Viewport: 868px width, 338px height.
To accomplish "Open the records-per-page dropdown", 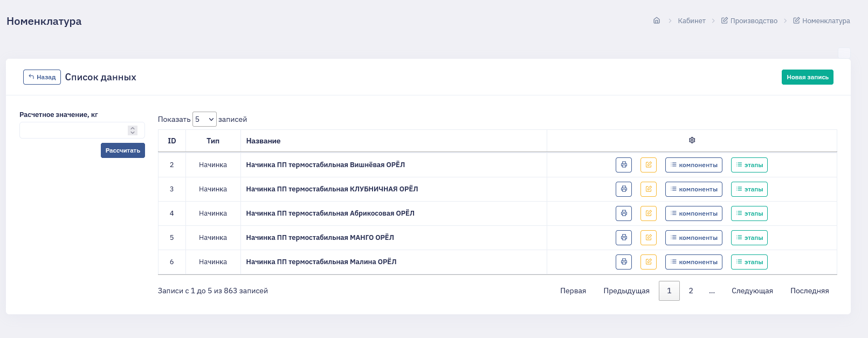I will coord(204,119).
